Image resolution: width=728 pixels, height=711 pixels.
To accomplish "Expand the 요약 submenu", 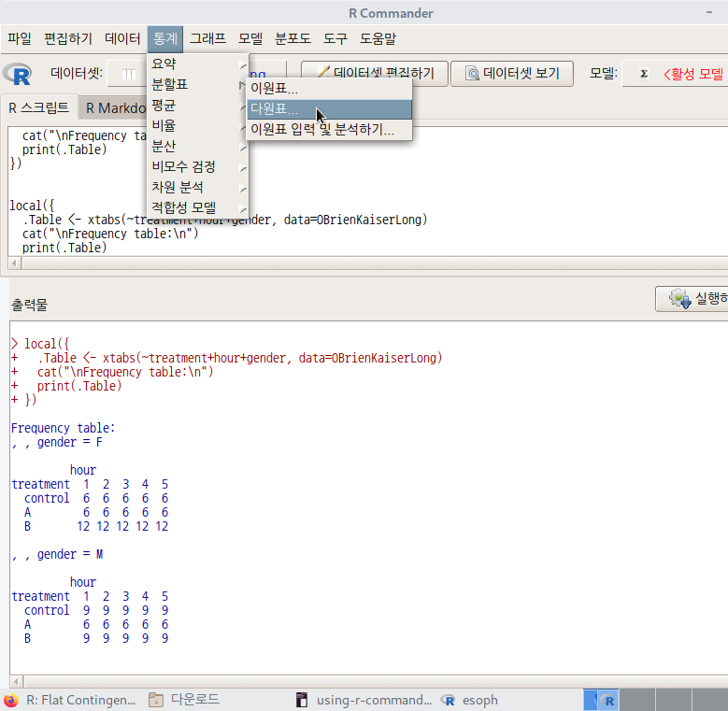I will click(198, 64).
